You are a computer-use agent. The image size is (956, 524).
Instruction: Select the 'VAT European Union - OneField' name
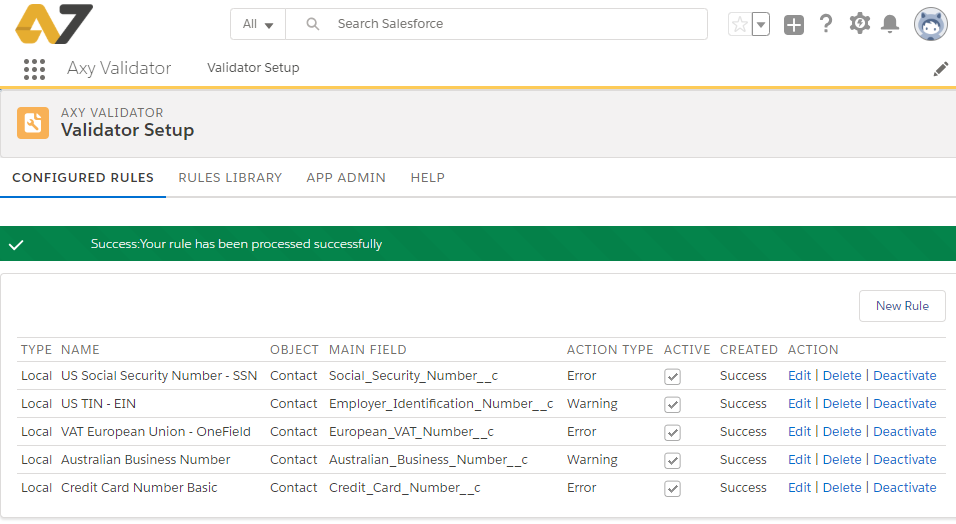tap(155, 432)
